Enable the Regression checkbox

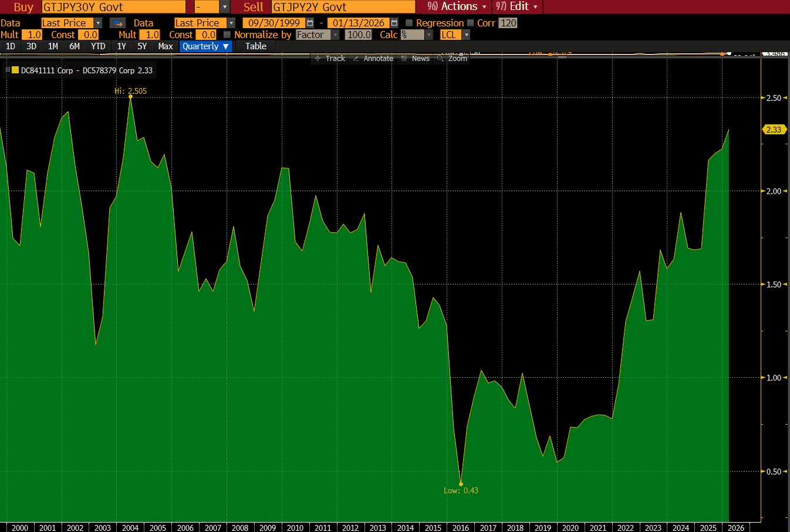pos(410,23)
